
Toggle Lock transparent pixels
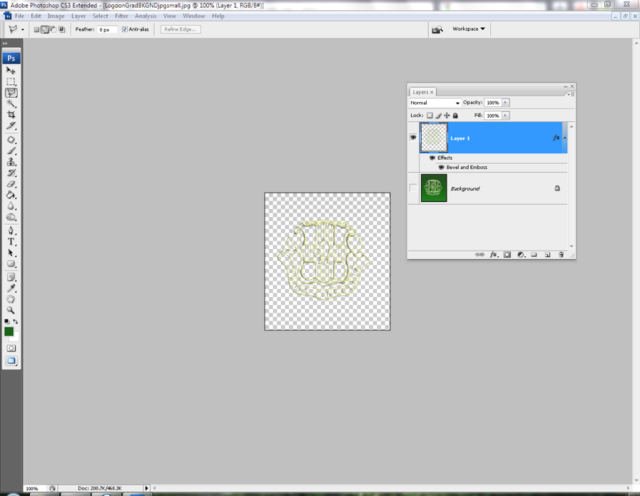tap(430, 116)
